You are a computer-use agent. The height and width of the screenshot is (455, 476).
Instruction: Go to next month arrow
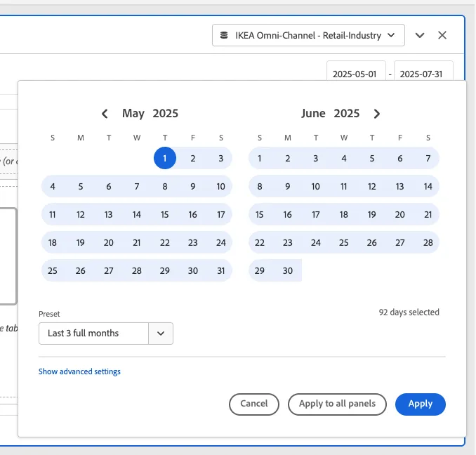coord(376,114)
